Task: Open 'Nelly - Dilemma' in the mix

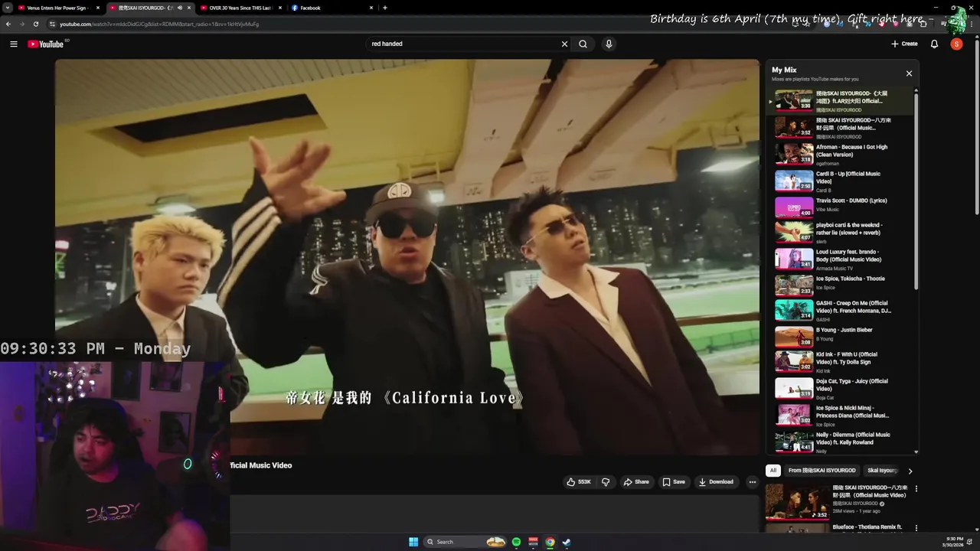Action: [x=841, y=442]
